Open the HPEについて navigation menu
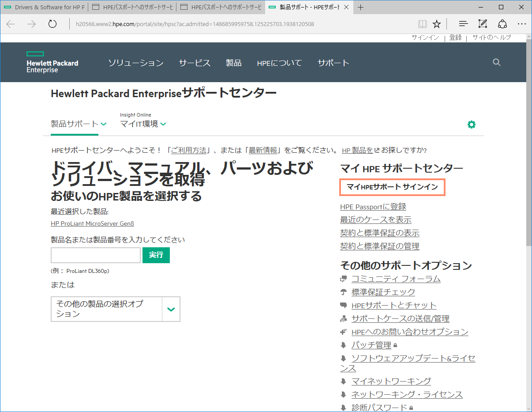Image resolution: width=532 pixels, height=412 pixels. (280, 63)
